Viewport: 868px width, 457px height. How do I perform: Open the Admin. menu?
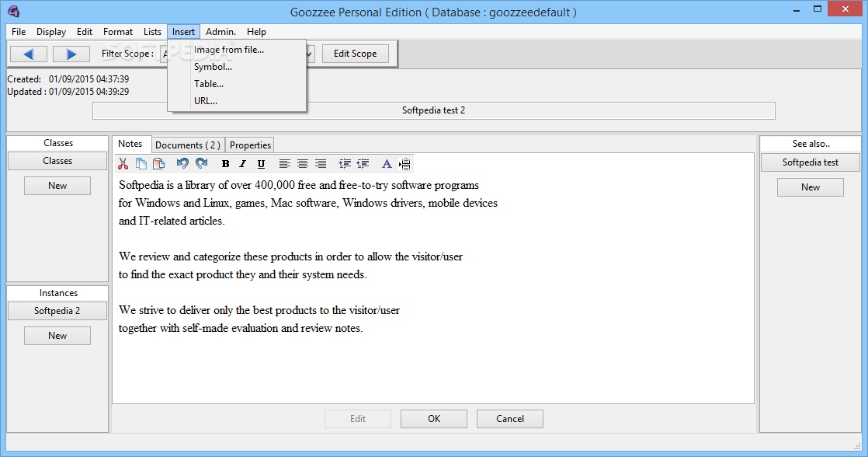(220, 32)
